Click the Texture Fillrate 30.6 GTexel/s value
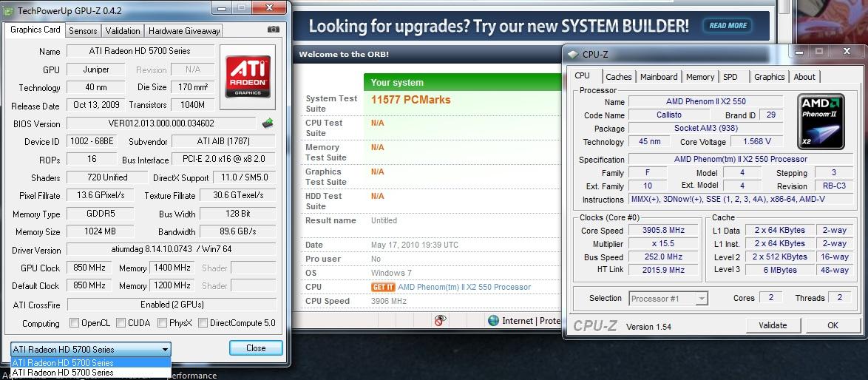The height and width of the screenshot is (380, 868). click(237, 195)
